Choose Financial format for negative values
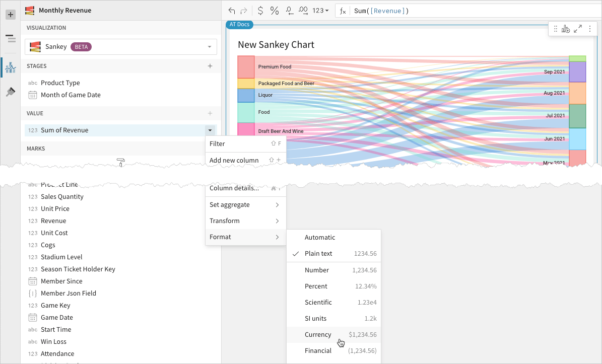 coord(318,350)
